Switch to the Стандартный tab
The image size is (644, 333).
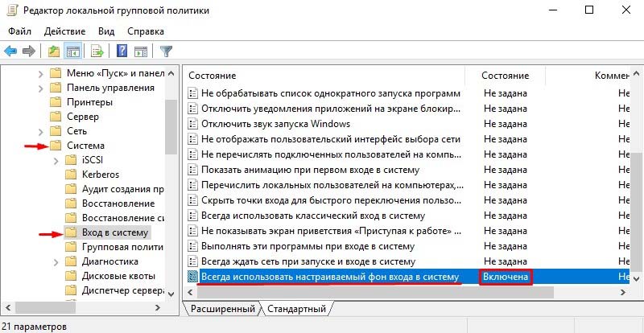(x=295, y=309)
